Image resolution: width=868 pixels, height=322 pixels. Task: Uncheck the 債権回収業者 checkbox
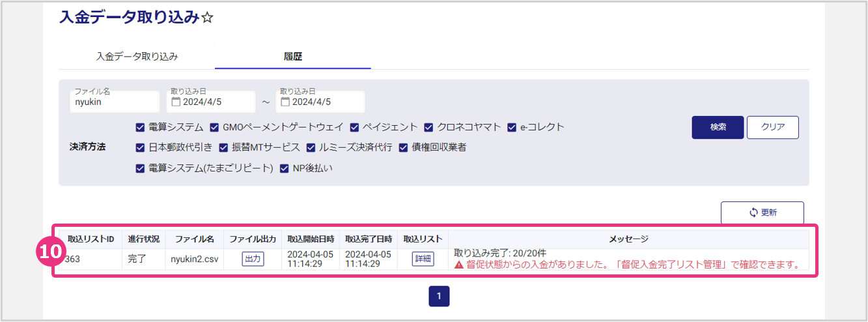(403, 148)
